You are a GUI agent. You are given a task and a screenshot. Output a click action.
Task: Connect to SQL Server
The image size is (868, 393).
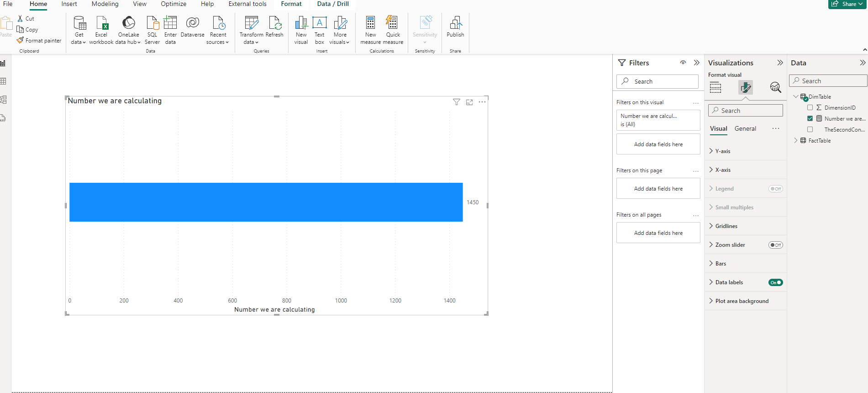point(152,30)
